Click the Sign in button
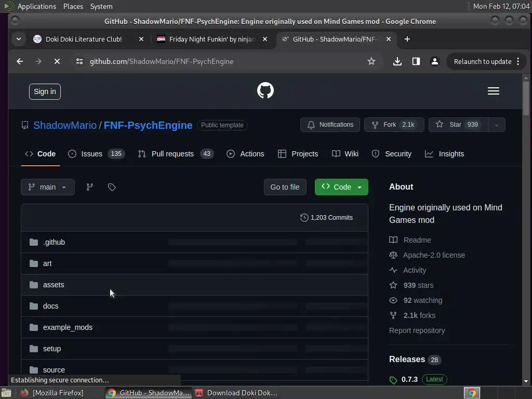 point(45,91)
